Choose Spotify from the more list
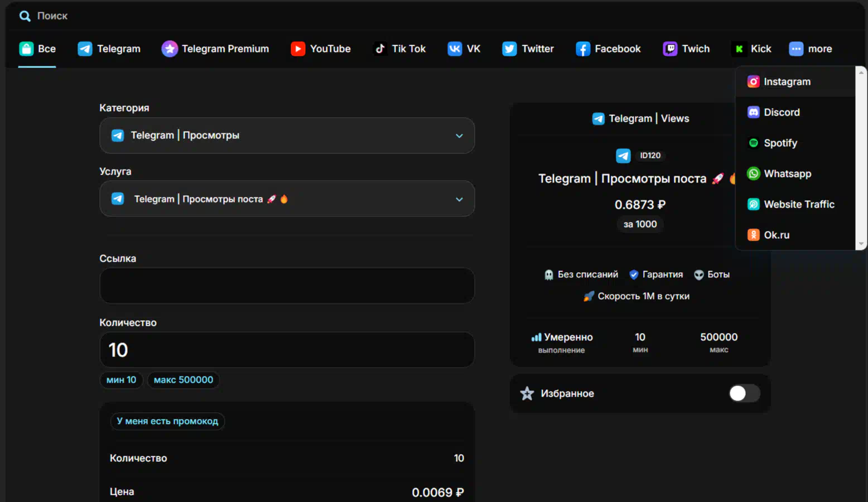 [795, 143]
